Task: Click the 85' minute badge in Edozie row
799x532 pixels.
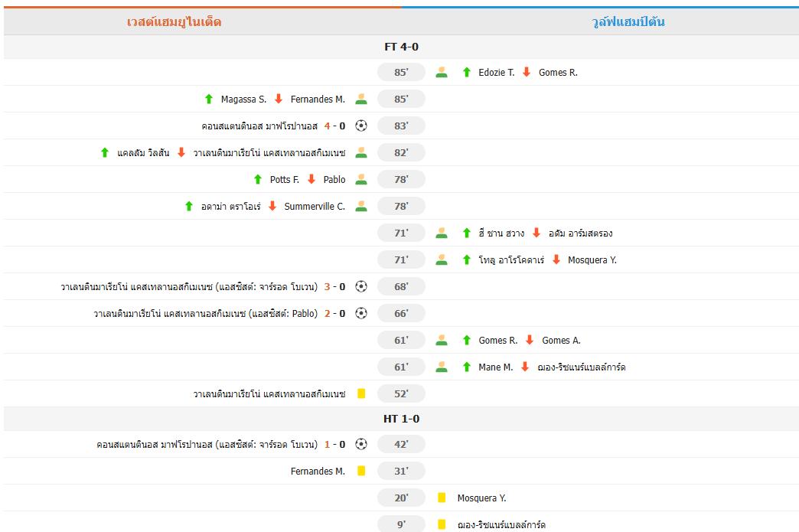Action: [x=401, y=72]
